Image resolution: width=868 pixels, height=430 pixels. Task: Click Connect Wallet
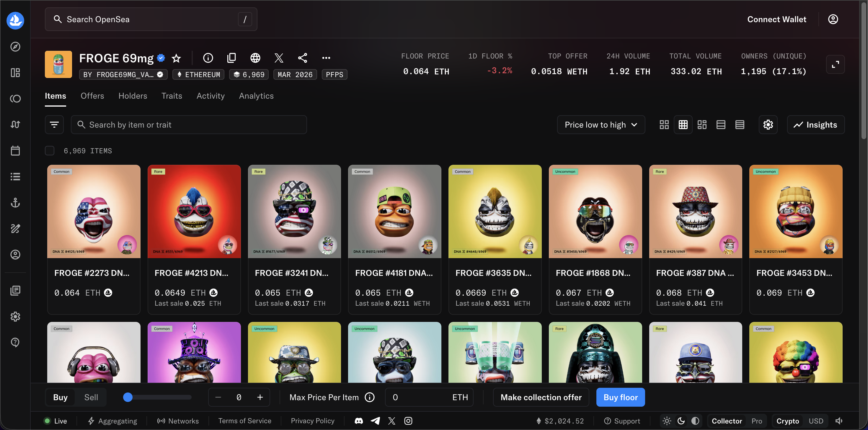click(x=777, y=19)
